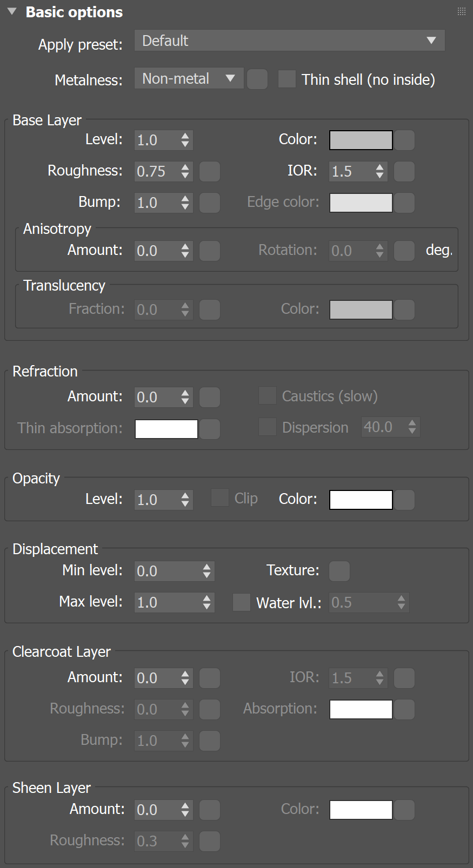Click the Metalness map slot button
Screen dimensions: 473x868
[257, 79]
